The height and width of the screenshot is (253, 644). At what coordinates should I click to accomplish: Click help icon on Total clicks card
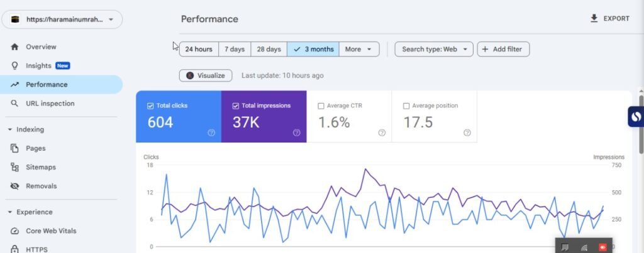click(x=211, y=132)
